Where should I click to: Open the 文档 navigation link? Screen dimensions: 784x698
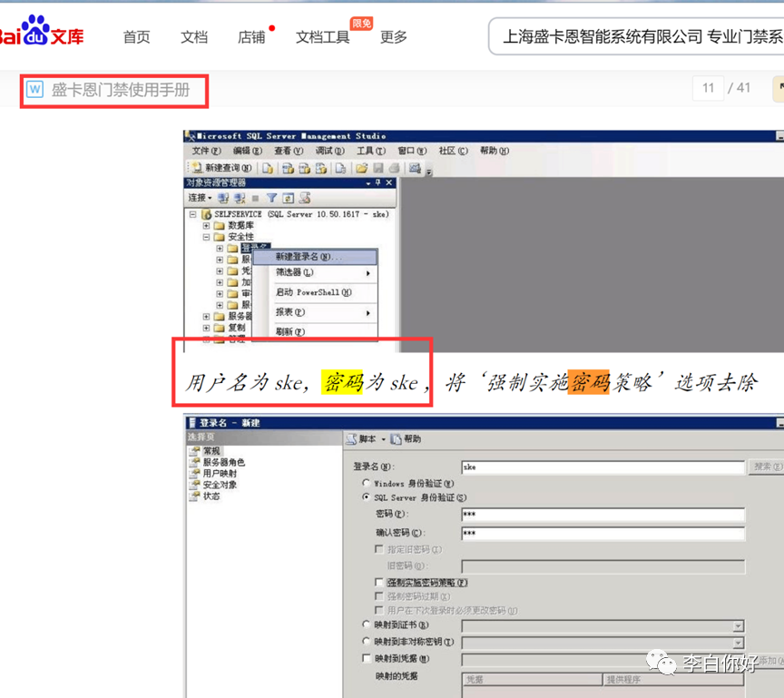coord(194,36)
